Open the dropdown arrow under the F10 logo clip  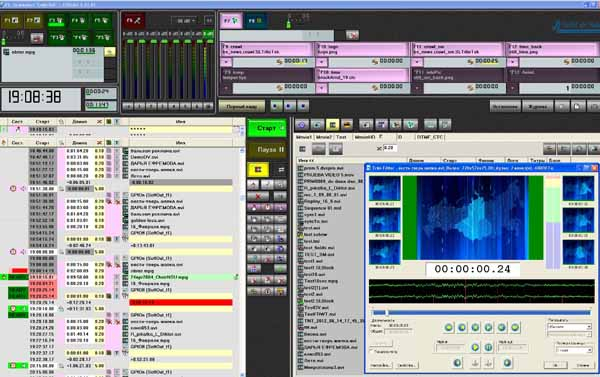coord(321,62)
